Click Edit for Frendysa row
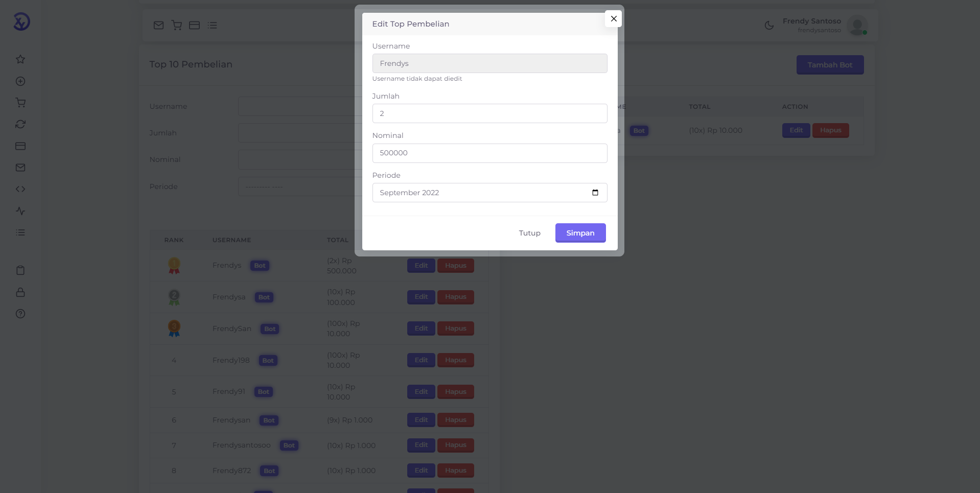 pos(421,297)
